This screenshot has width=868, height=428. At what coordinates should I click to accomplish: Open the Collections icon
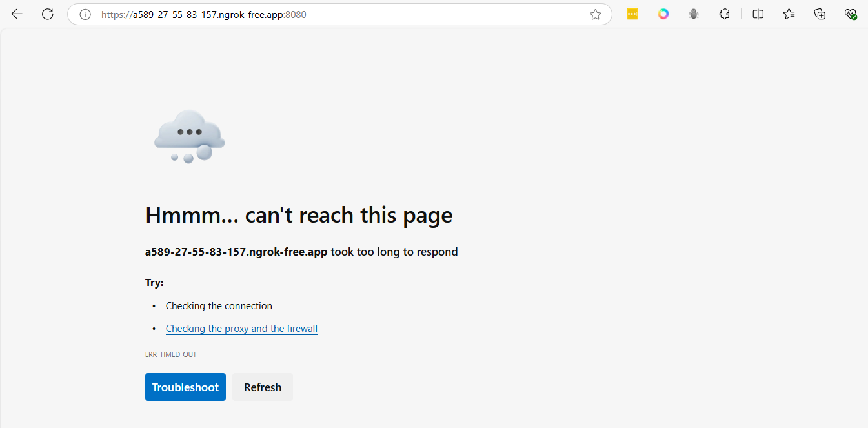click(820, 14)
